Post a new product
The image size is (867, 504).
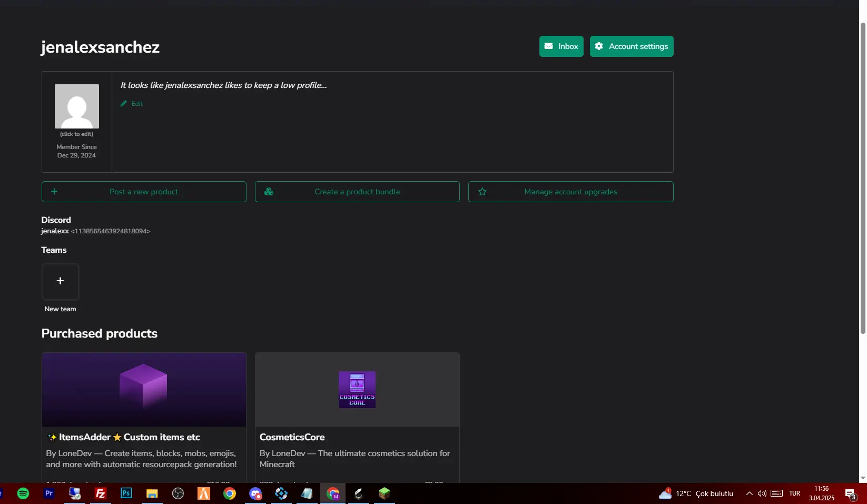[144, 192]
